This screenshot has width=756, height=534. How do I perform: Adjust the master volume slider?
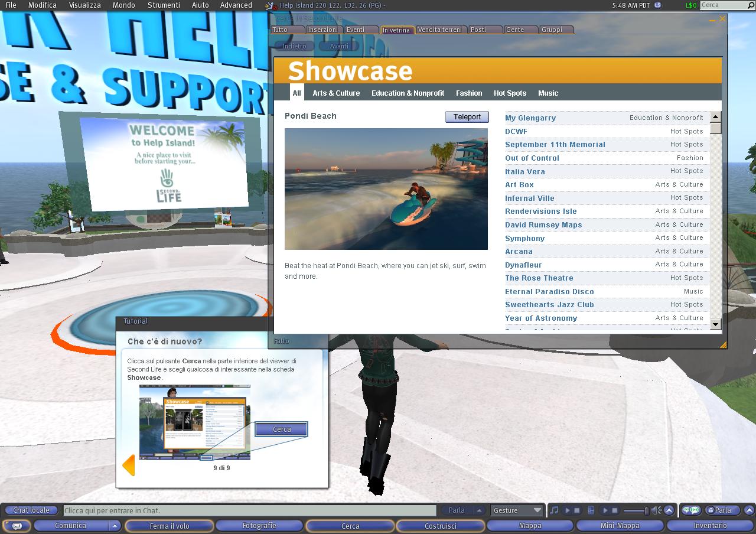[x=636, y=510]
